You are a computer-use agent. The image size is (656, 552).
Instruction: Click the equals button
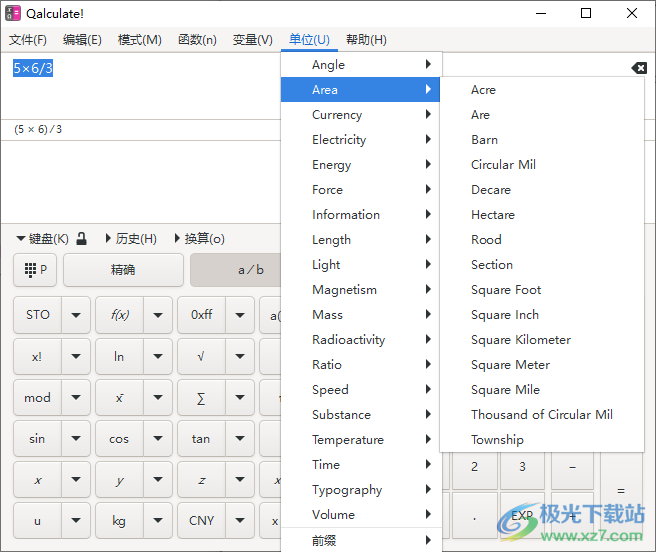(x=621, y=494)
